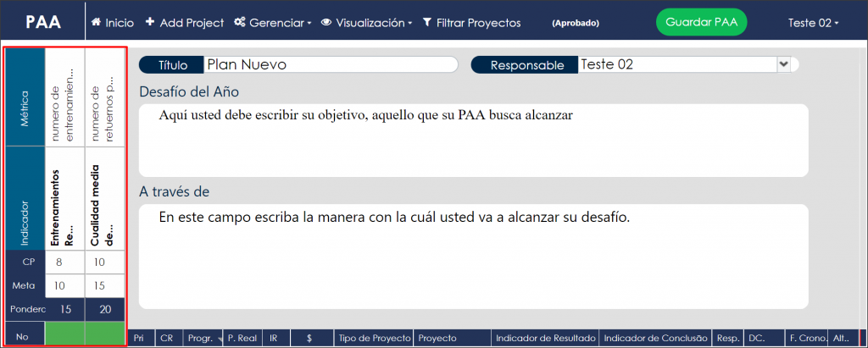Click the Guardar PAA button

(x=701, y=23)
